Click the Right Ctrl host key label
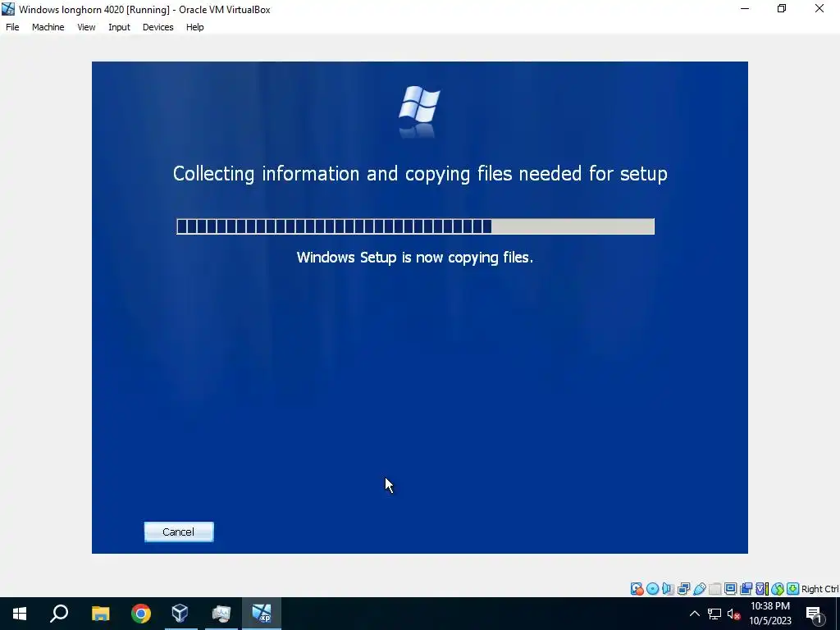Screen dimensions: 840x630 coord(819,589)
